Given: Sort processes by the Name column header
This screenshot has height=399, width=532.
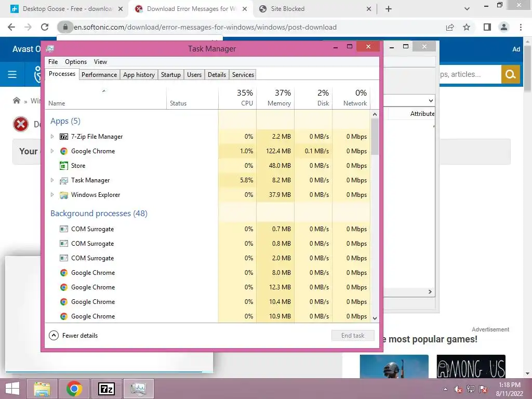Looking at the screenshot, I should pyautogui.click(x=105, y=98).
